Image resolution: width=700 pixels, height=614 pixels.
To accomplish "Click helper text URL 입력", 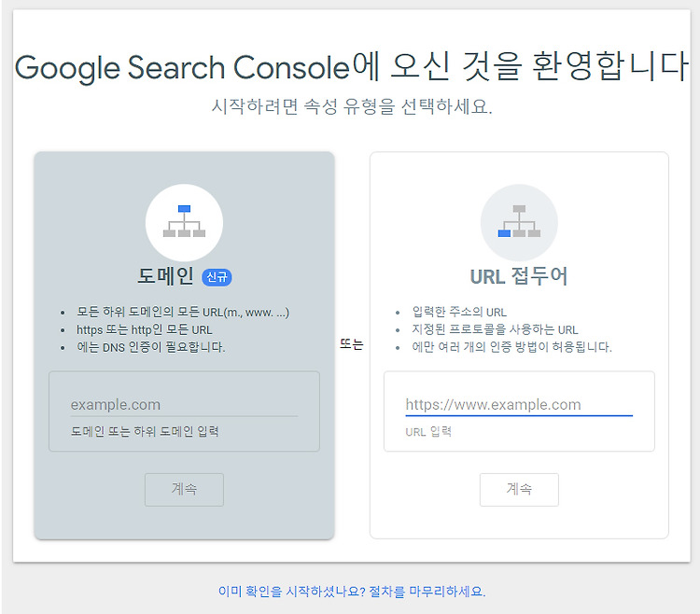I will pyautogui.click(x=428, y=431).
